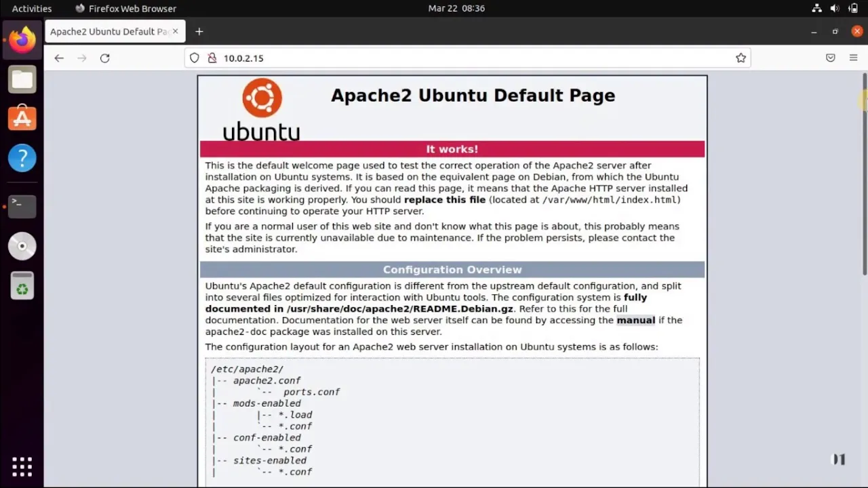Screen dimensions: 868x488
Task: Click the conf-enabled line in the tree
Action: point(267,438)
